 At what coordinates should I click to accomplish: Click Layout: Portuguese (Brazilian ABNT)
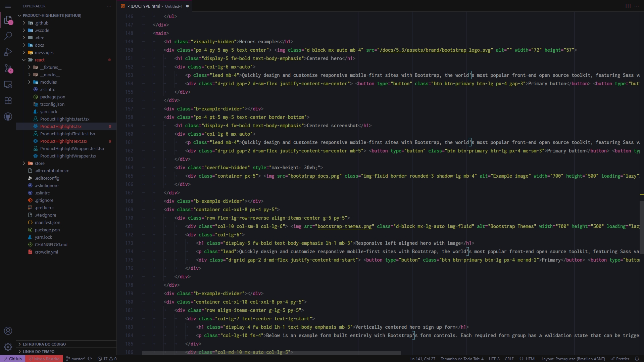573,359
